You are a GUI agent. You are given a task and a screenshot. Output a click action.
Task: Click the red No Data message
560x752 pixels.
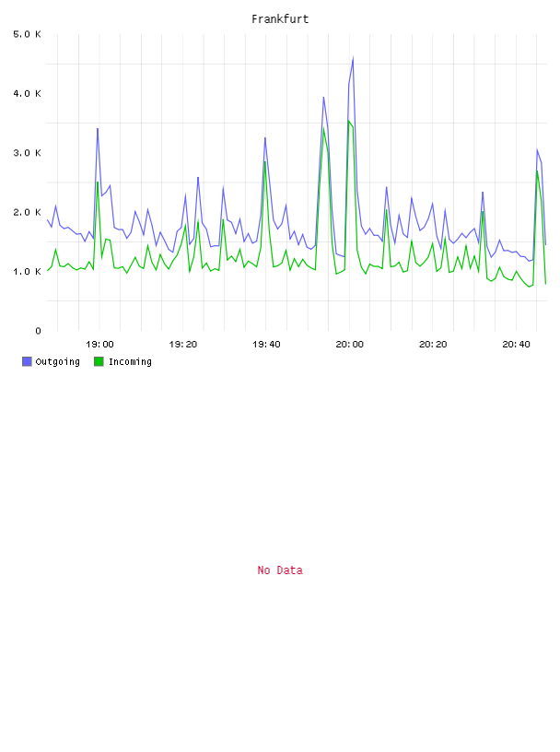(280, 570)
